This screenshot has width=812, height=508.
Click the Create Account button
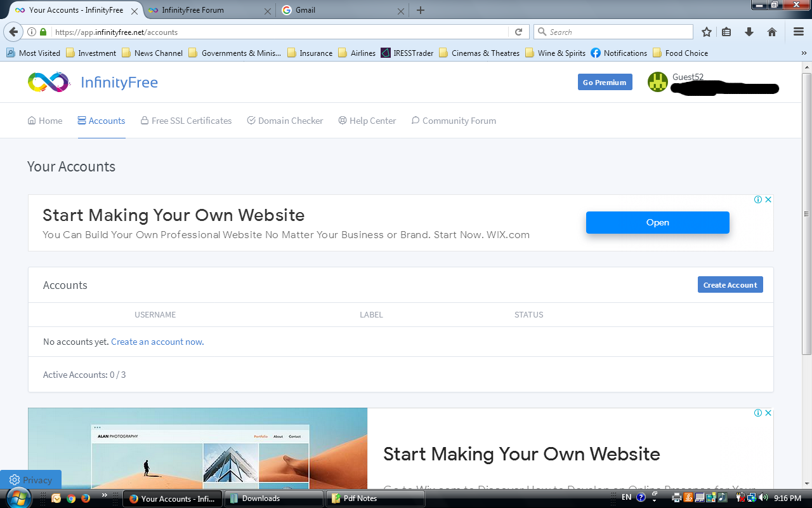tap(730, 285)
